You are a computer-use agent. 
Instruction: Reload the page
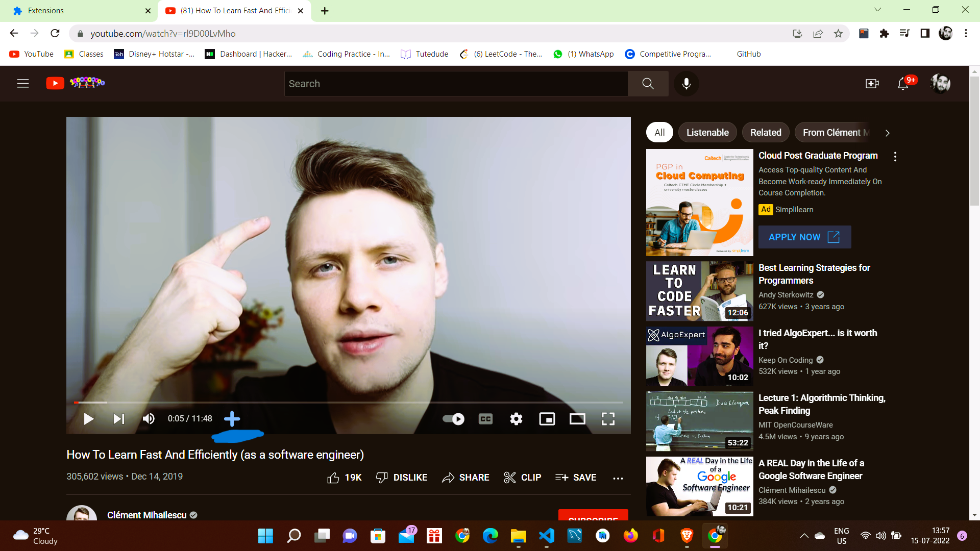click(55, 34)
